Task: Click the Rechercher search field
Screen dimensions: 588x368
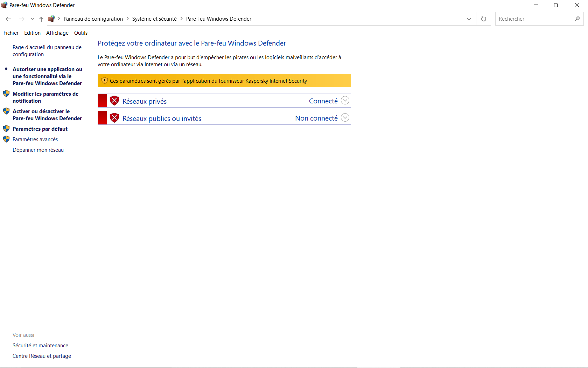Action: tap(534, 19)
